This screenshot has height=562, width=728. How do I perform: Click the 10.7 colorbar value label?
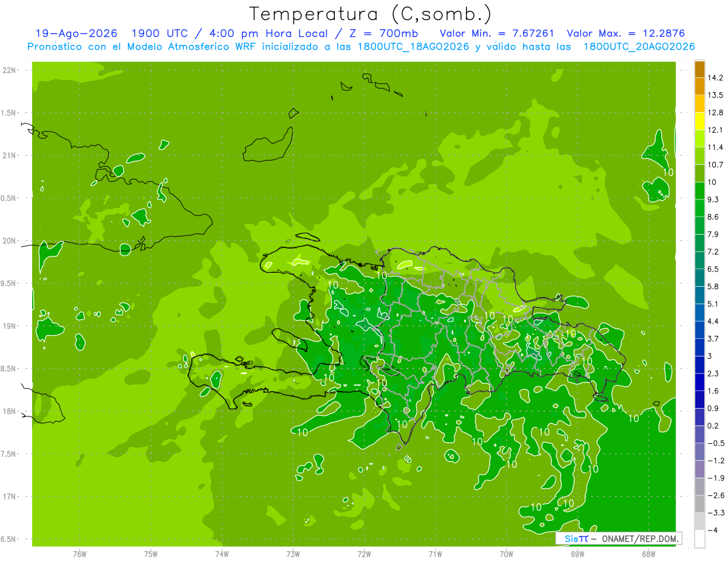(716, 165)
